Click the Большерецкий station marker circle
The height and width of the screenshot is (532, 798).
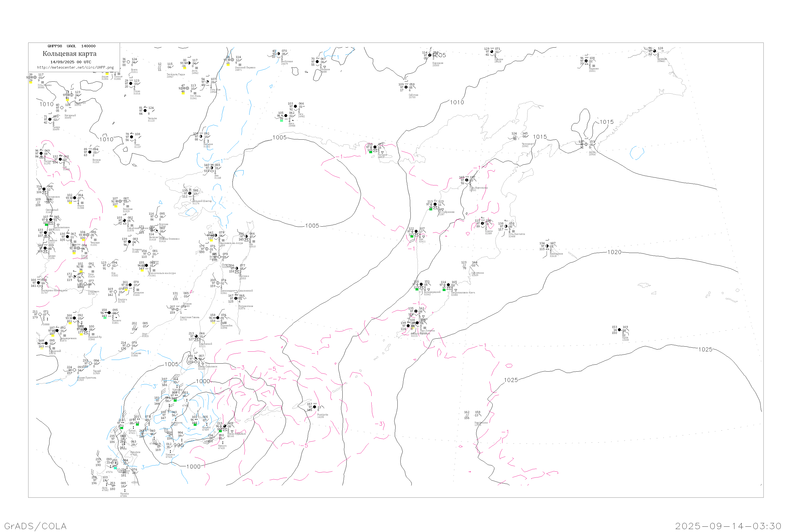[x=421, y=285]
